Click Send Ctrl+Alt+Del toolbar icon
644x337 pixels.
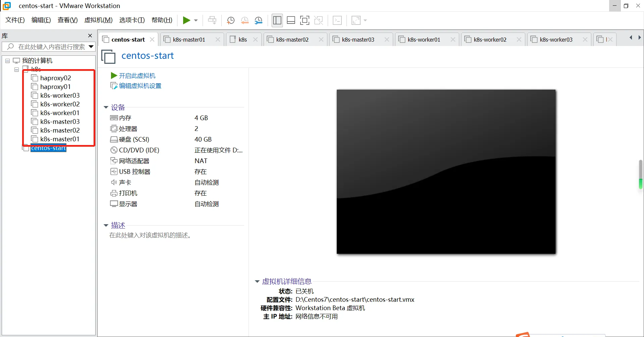click(x=212, y=20)
